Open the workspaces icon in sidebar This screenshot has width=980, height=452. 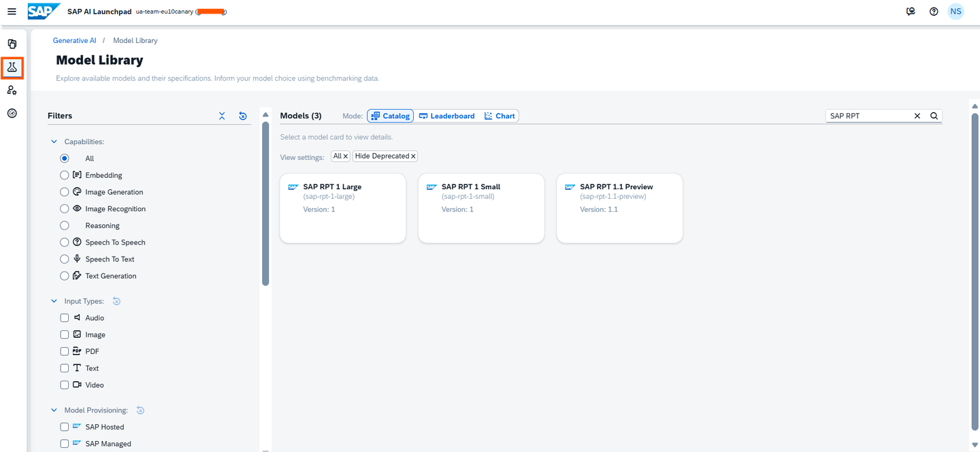point(12,44)
